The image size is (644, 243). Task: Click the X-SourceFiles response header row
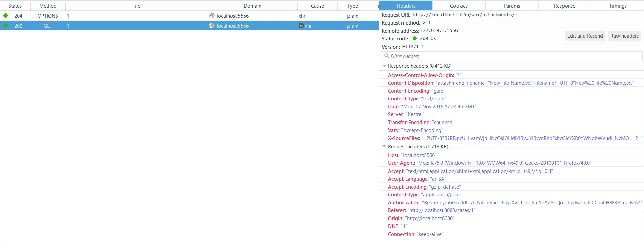[x=511, y=138]
